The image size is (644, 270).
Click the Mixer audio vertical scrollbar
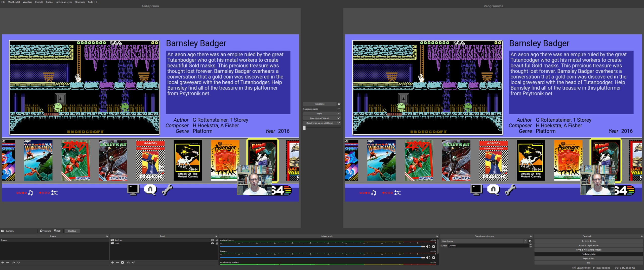tap(438, 247)
